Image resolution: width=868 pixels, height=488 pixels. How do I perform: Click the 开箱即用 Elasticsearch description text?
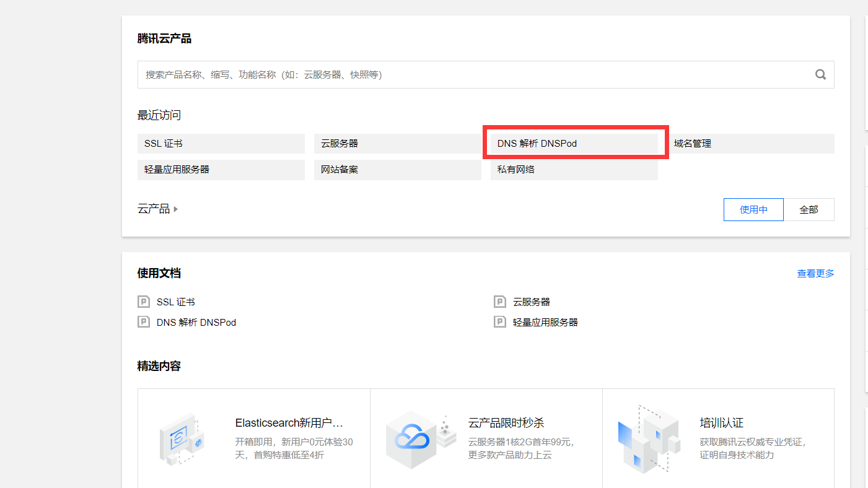coord(294,448)
